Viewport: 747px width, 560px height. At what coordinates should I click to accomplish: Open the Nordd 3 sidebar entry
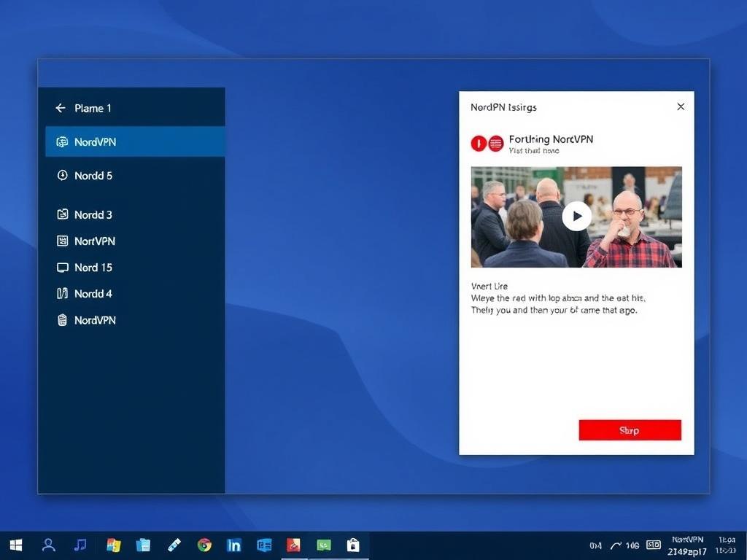135,214
